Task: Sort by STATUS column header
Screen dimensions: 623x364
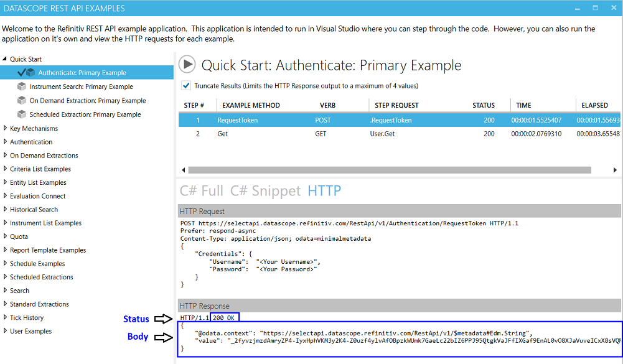Action: coord(484,105)
